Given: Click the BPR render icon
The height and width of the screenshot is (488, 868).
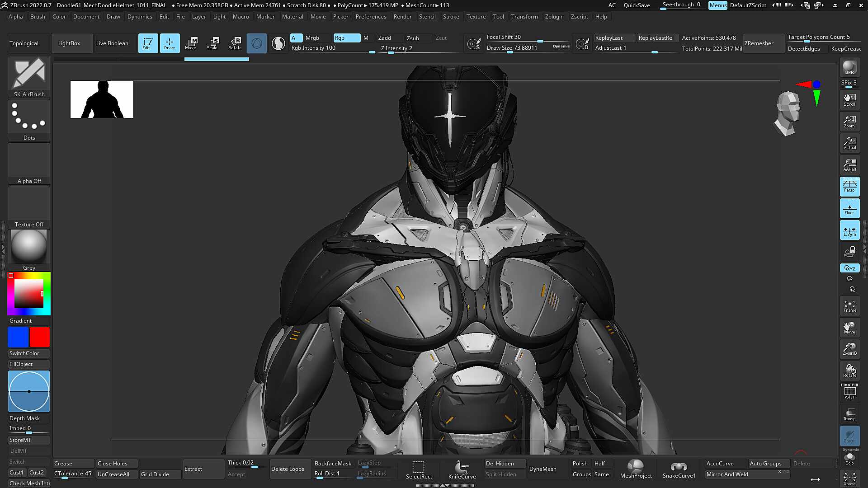Looking at the screenshot, I should 849,68.
